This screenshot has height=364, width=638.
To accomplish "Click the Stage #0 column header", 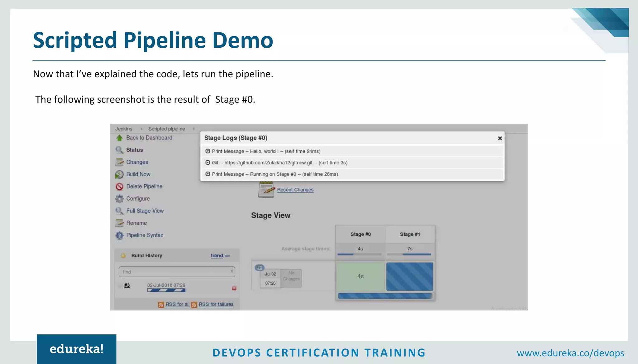I will [x=360, y=234].
